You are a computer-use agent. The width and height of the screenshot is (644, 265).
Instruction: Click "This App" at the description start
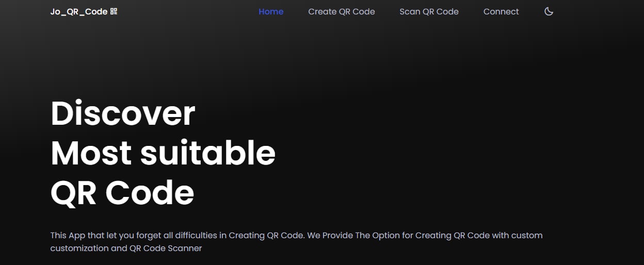(x=66, y=235)
